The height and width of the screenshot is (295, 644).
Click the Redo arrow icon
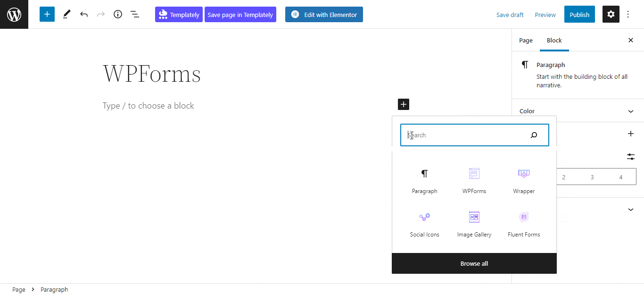pos(101,14)
